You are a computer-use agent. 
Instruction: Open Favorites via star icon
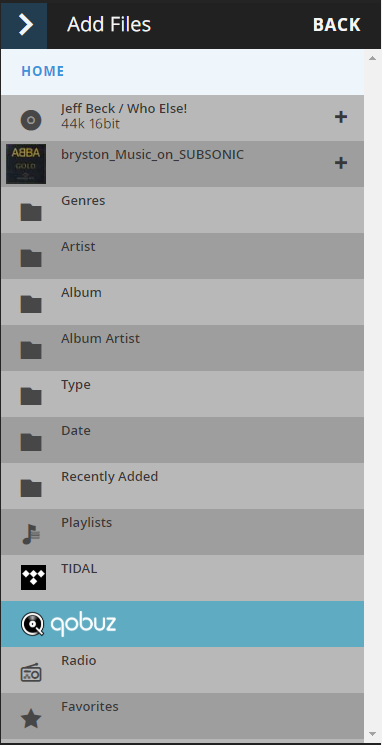(31, 718)
